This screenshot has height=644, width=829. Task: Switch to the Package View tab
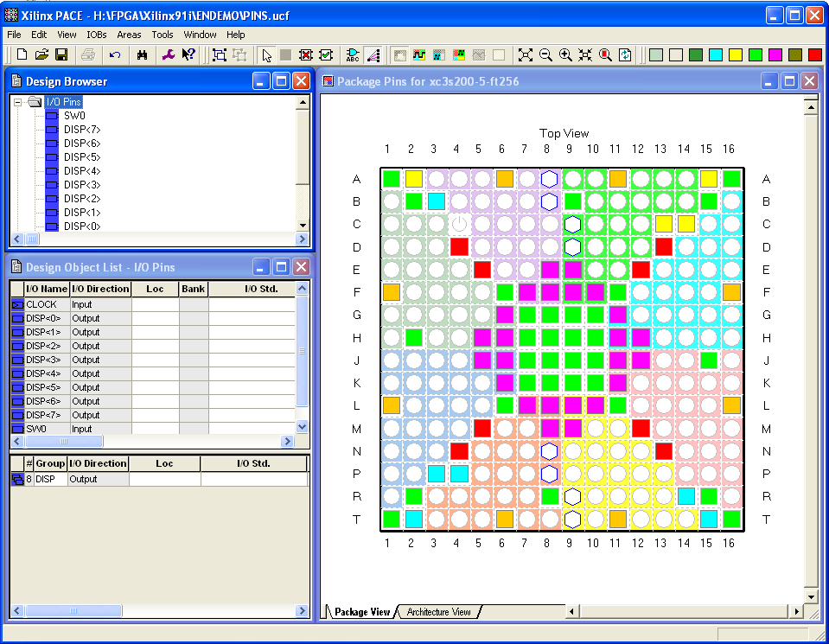(x=361, y=612)
